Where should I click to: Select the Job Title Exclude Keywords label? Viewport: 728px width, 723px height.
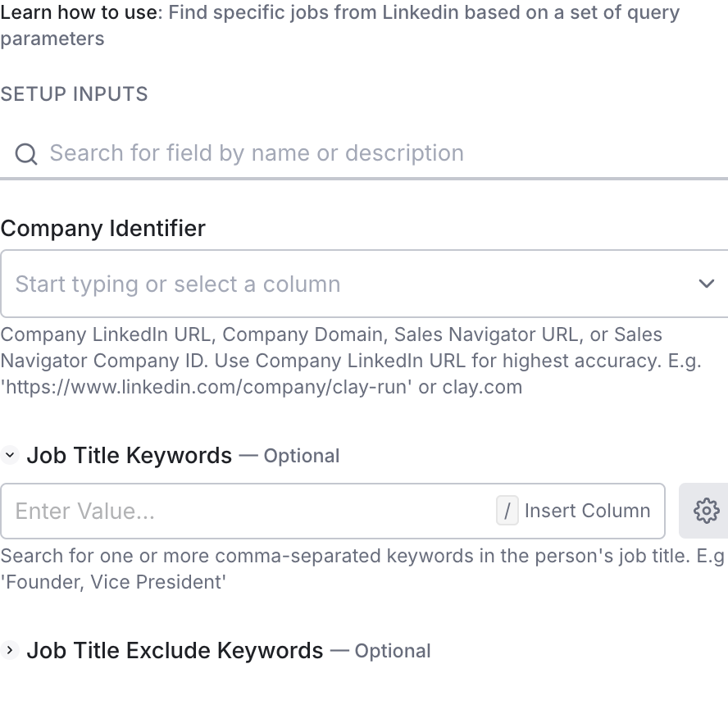coord(175,651)
